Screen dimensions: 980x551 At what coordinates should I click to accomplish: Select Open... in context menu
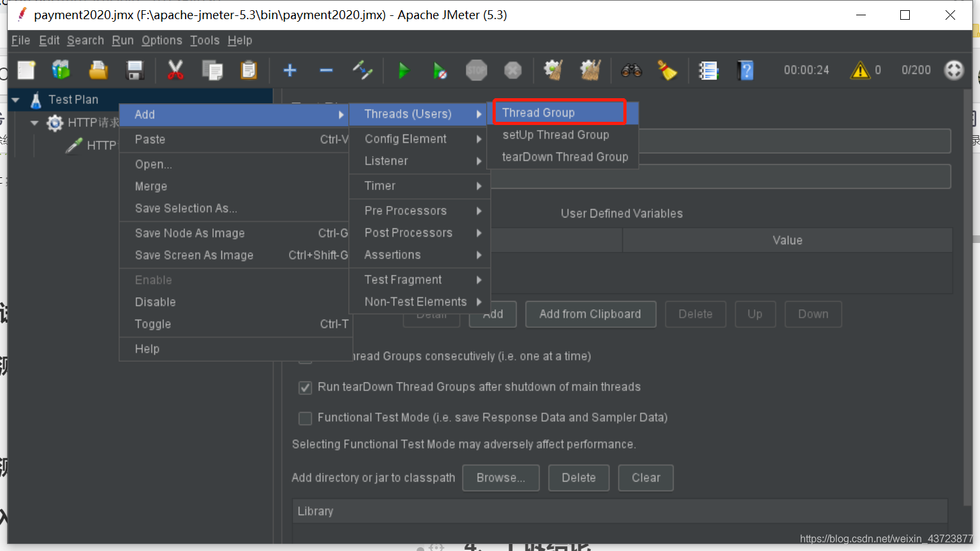pos(234,165)
